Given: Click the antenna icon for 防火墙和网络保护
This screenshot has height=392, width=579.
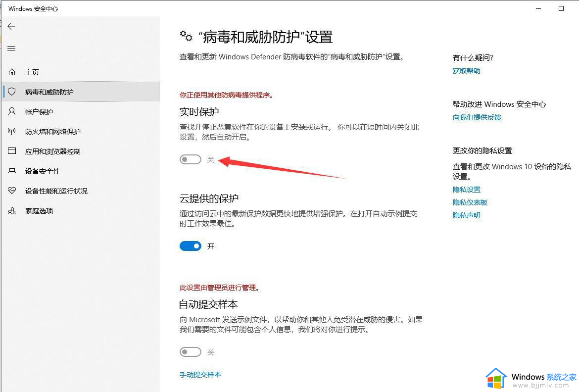Looking at the screenshot, I should pyautogui.click(x=12, y=131).
